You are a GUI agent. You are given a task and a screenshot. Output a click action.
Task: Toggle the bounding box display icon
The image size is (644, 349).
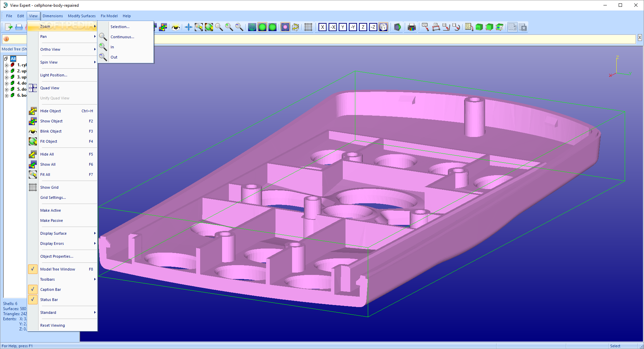coord(285,27)
